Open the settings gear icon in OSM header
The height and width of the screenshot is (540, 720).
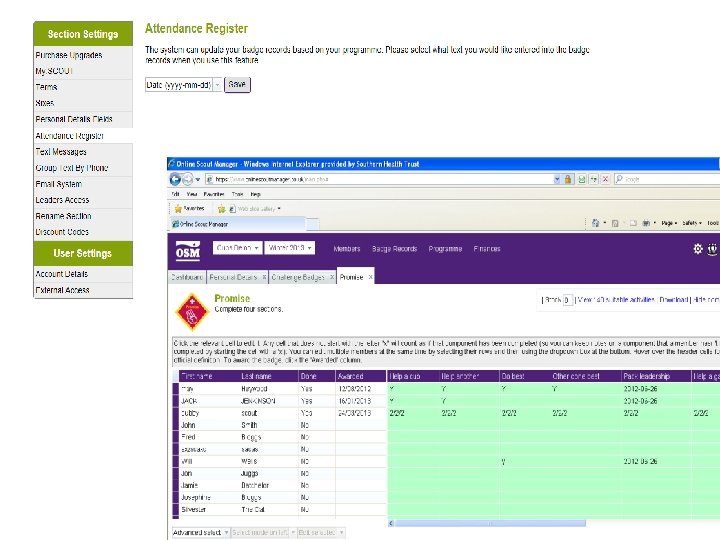698,249
